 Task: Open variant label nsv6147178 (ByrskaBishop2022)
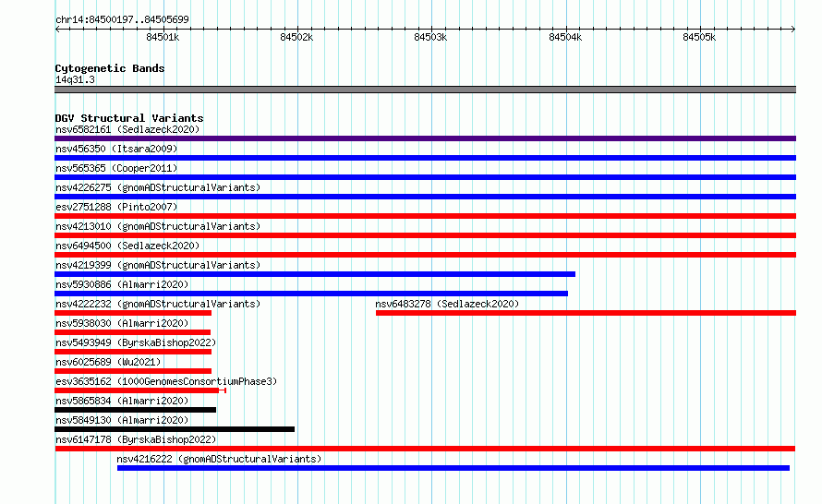coord(136,439)
